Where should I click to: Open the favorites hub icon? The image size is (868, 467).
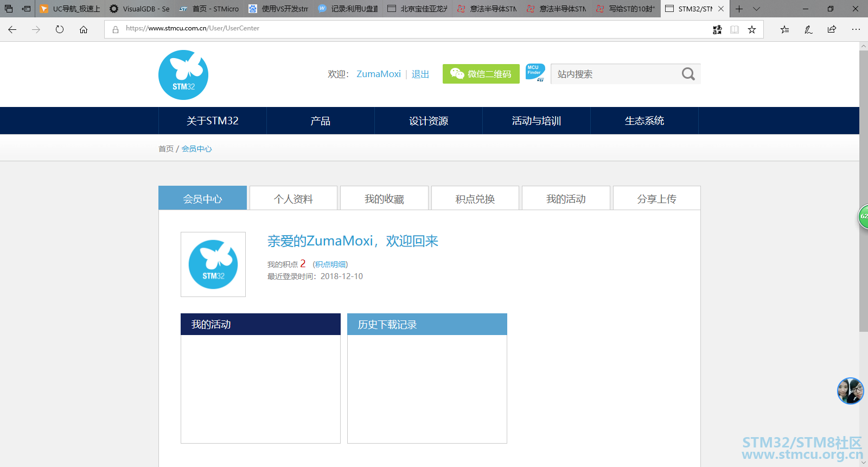[x=784, y=30]
